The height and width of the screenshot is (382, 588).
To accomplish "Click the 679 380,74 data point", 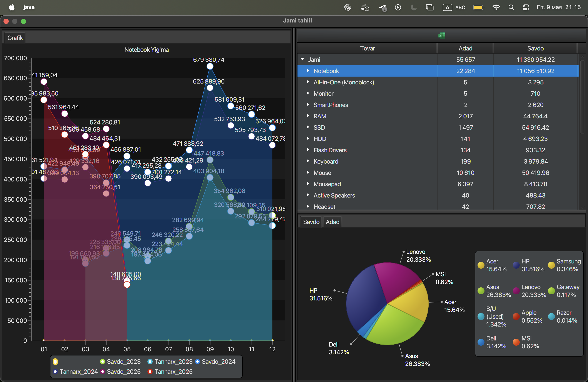I will pyautogui.click(x=210, y=66).
